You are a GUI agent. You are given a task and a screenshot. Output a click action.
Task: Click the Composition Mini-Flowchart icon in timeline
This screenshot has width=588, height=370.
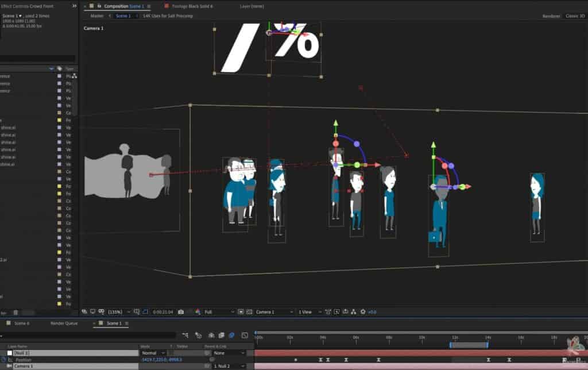click(185, 335)
